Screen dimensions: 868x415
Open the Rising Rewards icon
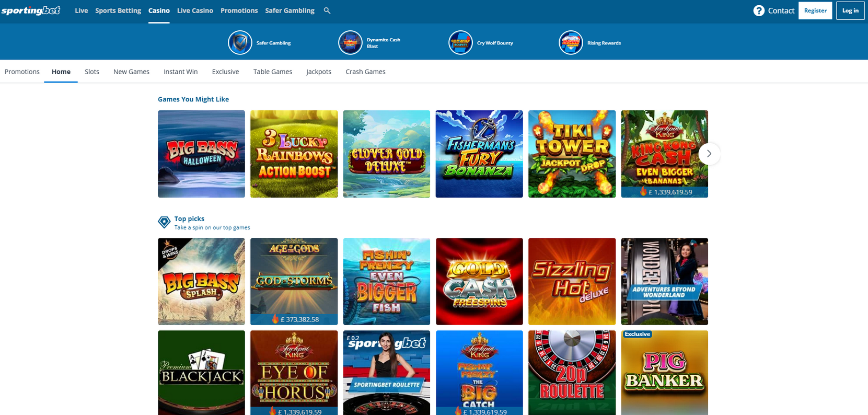pos(571,43)
